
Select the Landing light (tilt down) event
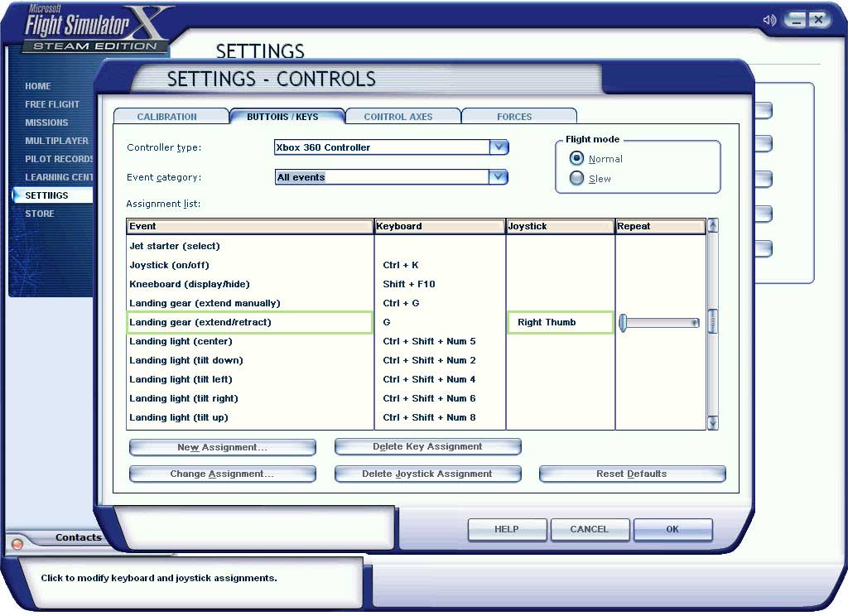click(x=186, y=360)
